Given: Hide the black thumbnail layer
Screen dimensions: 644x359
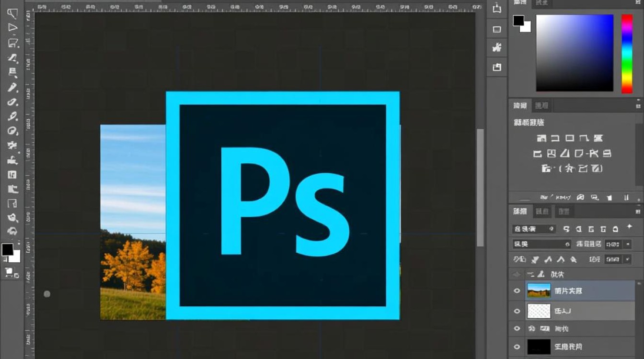Looking at the screenshot, I should [517, 347].
